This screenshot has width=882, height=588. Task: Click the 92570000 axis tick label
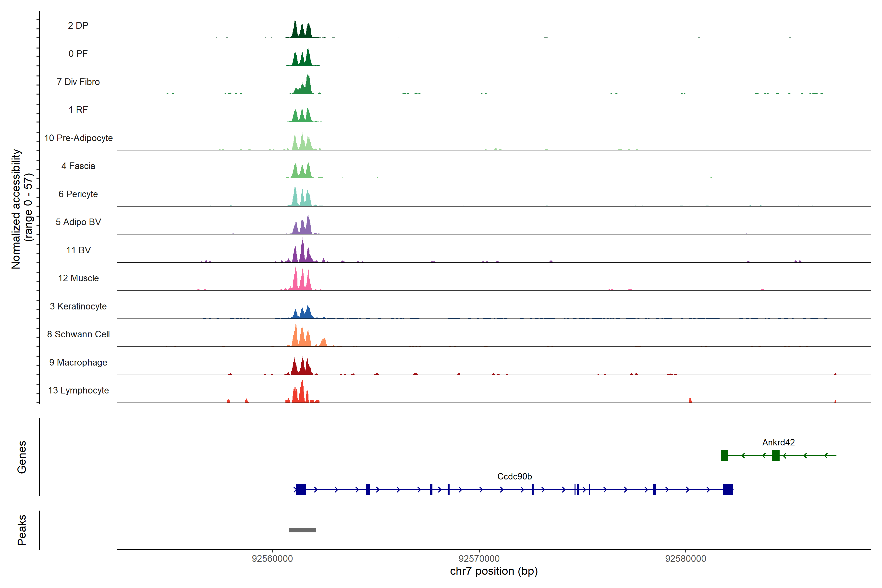[479, 559]
